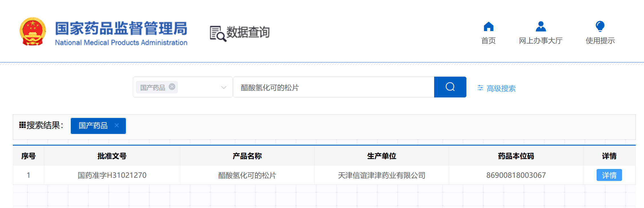
Task: Close the blue 国产药品 result filter
Action: 117,125
